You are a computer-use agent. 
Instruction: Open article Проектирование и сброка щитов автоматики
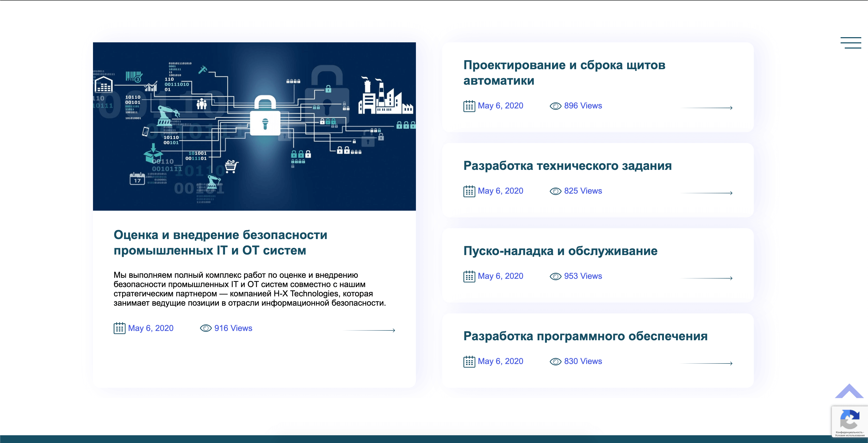coord(564,72)
